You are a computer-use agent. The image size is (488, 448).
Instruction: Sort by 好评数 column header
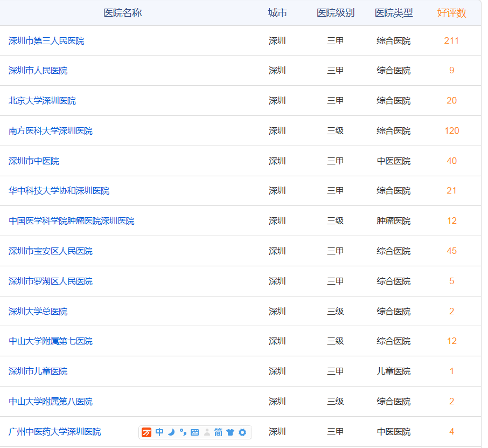[x=451, y=13]
